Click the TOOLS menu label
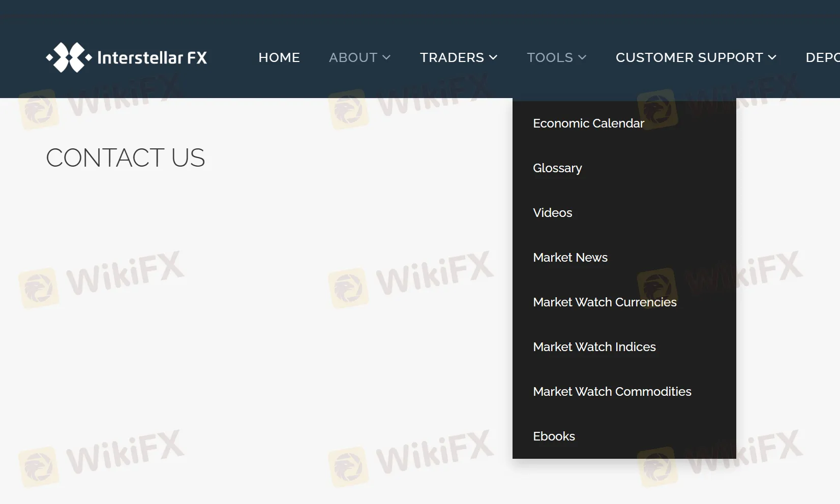The width and height of the screenshot is (840, 504). [550, 57]
